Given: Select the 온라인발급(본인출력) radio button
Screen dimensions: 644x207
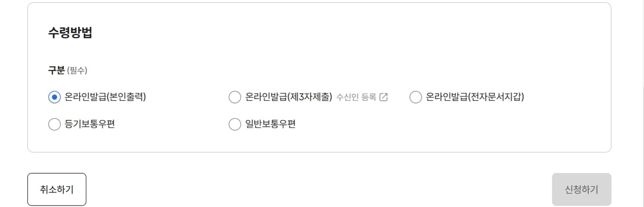Looking at the screenshot, I should pos(54,97).
